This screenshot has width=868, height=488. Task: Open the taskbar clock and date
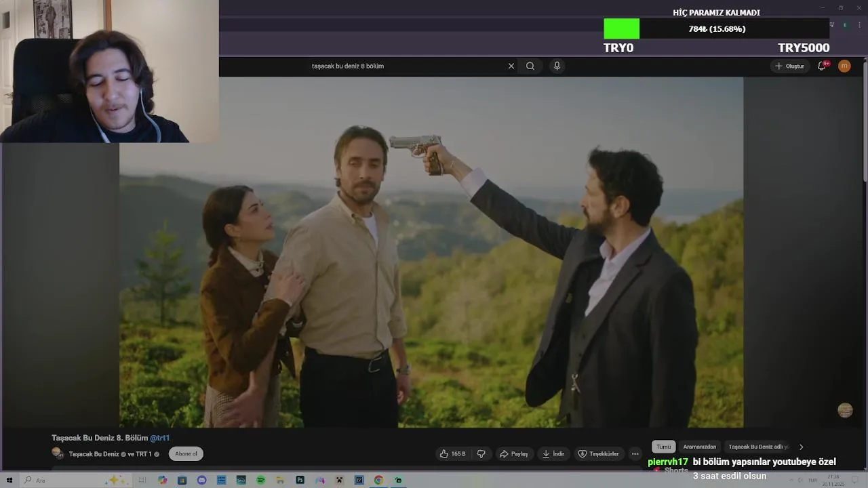click(x=833, y=481)
